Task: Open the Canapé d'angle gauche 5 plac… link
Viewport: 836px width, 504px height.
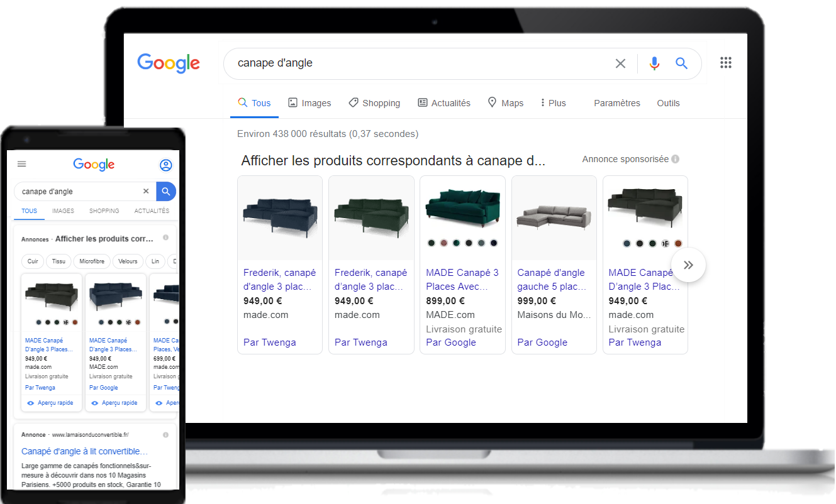Action: pyautogui.click(x=552, y=280)
